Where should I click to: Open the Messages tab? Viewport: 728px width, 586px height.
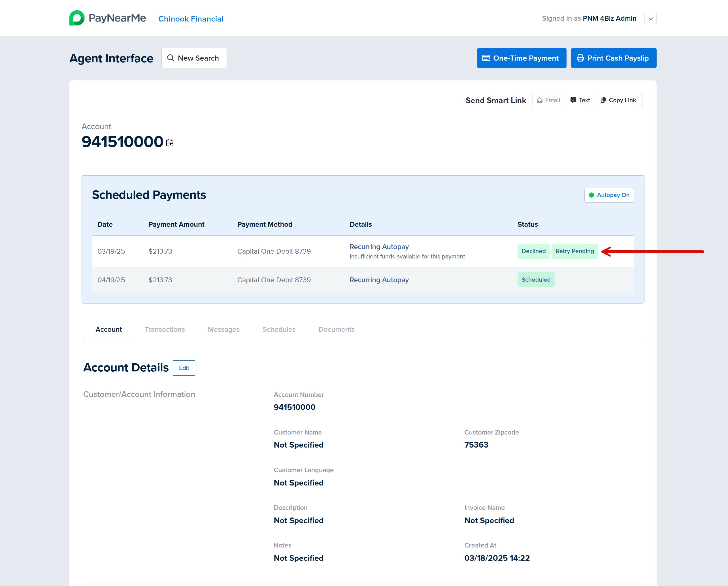pyautogui.click(x=223, y=330)
